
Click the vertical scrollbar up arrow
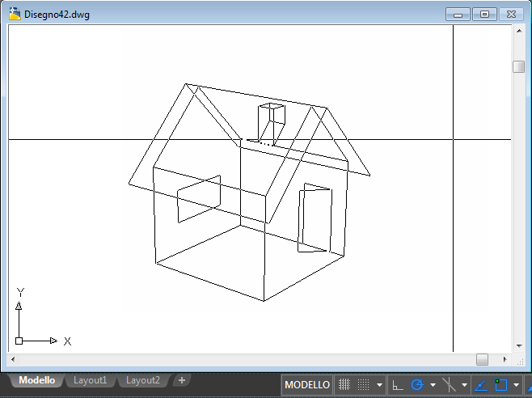[519, 31]
